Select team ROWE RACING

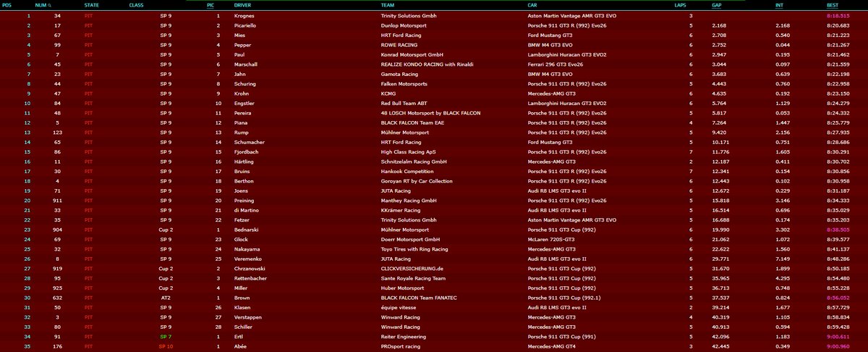click(x=399, y=44)
